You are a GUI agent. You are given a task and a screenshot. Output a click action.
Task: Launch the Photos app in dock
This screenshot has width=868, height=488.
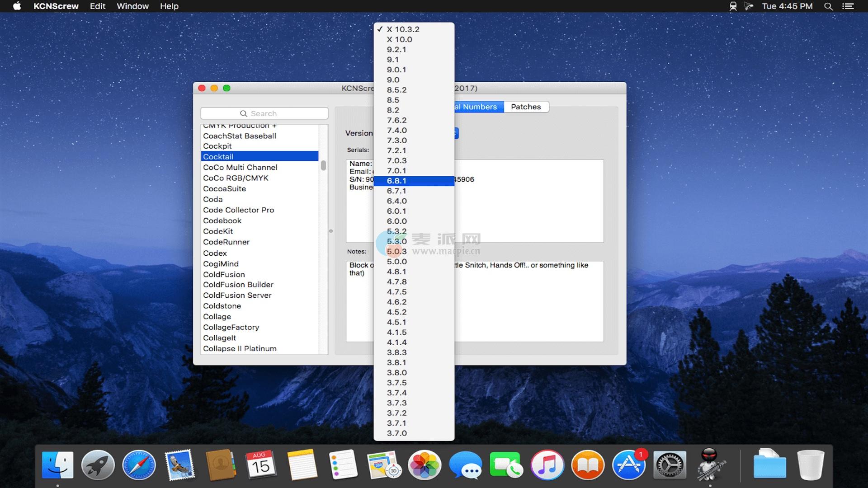424,465
